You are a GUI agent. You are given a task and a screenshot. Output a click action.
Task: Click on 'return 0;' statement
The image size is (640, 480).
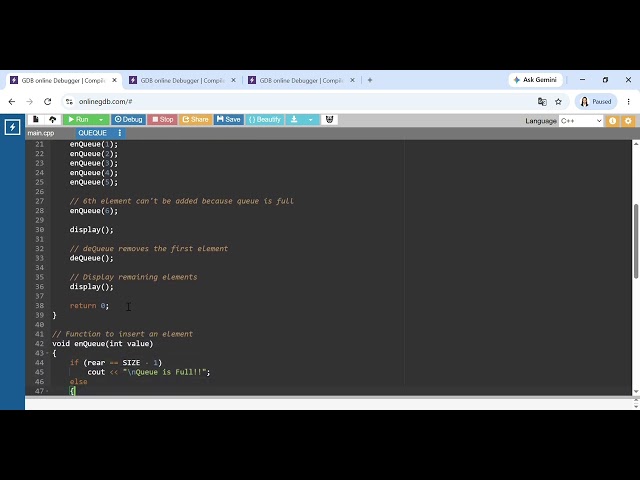89,306
